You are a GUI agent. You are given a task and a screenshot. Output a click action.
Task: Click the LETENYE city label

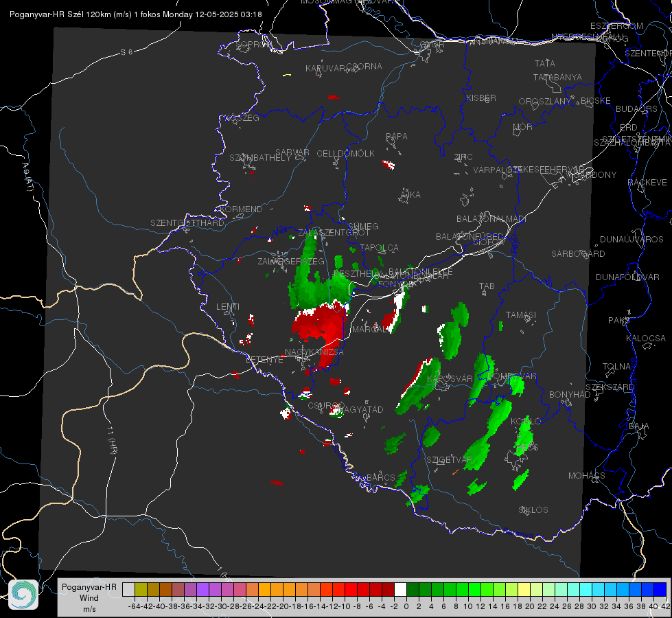[x=264, y=360]
